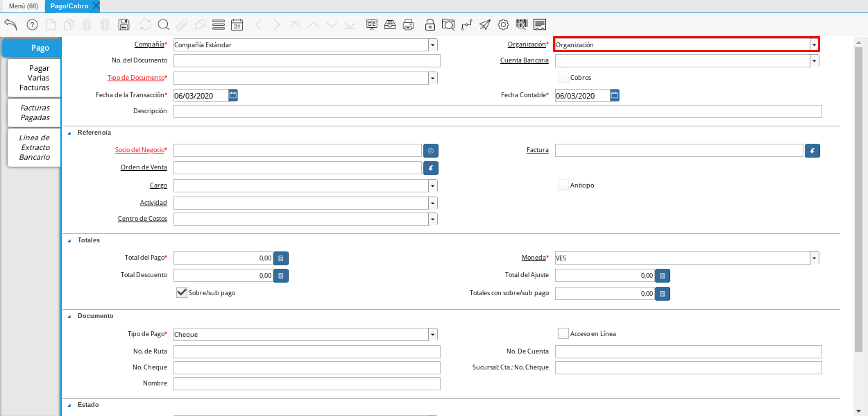Screen dimensions: 868x416
Task: Click the save floppy-disk icon
Action: [x=124, y=25]
